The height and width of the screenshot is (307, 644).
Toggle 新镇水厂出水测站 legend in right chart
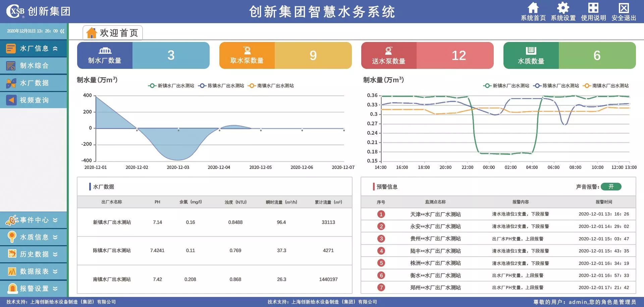point(506,86)
